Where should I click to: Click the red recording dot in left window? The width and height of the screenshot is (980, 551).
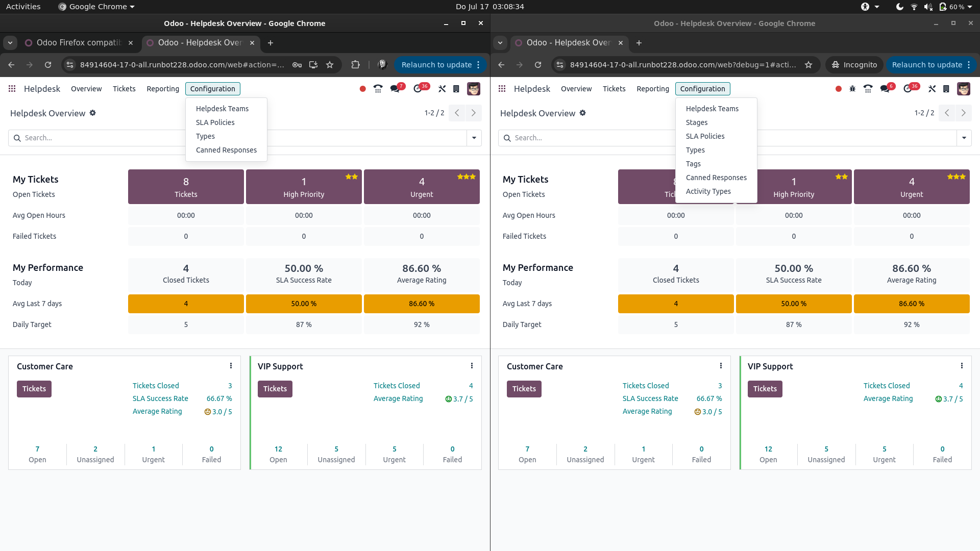(362, 89)
